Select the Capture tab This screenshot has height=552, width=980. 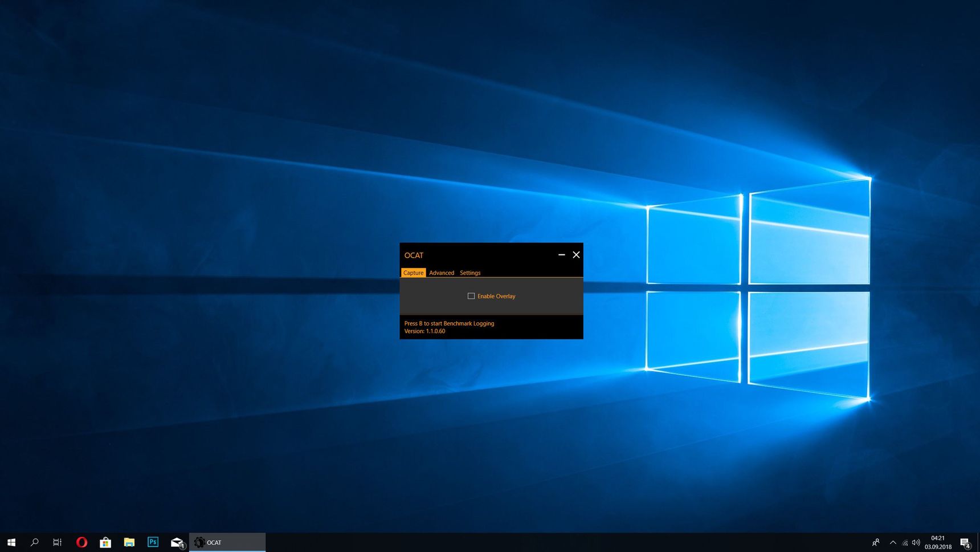coord(413,273)
